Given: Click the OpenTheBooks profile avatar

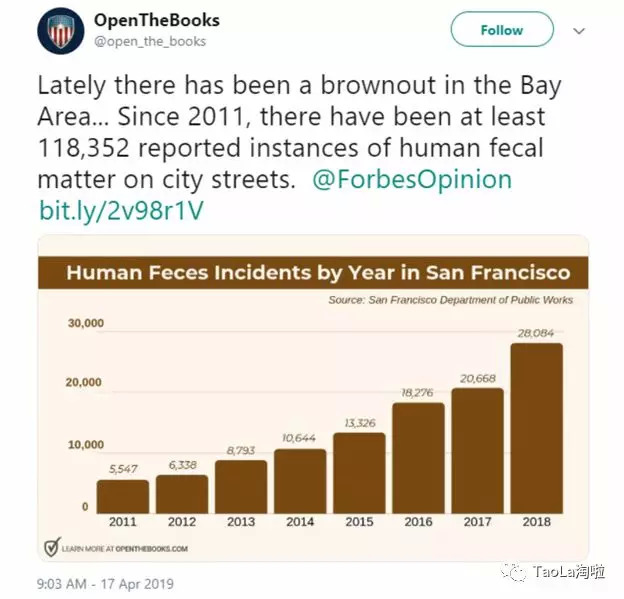Looking at the screenshot, I should [60, 31].
